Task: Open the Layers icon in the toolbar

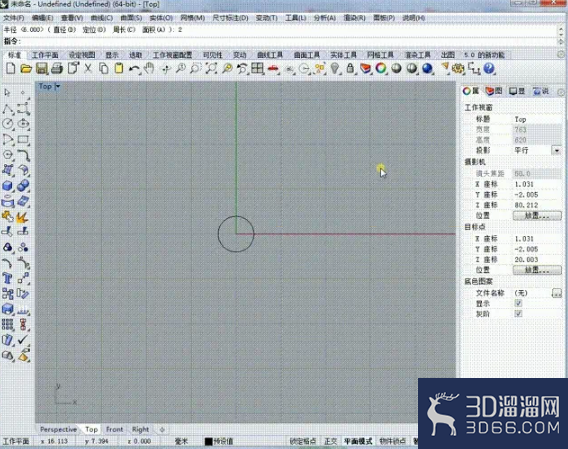Action: (366, 68)
